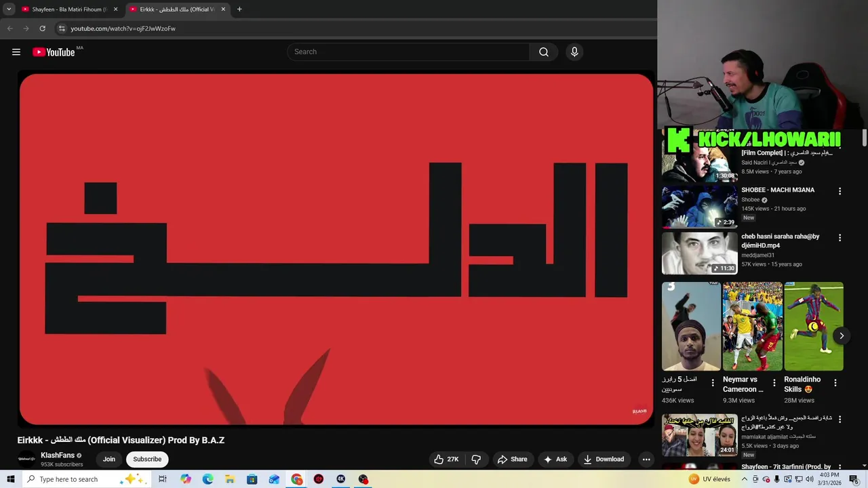Open the notification center with 6 notifications
This screenshot has width=868, height=488.
tap(854, 479)
